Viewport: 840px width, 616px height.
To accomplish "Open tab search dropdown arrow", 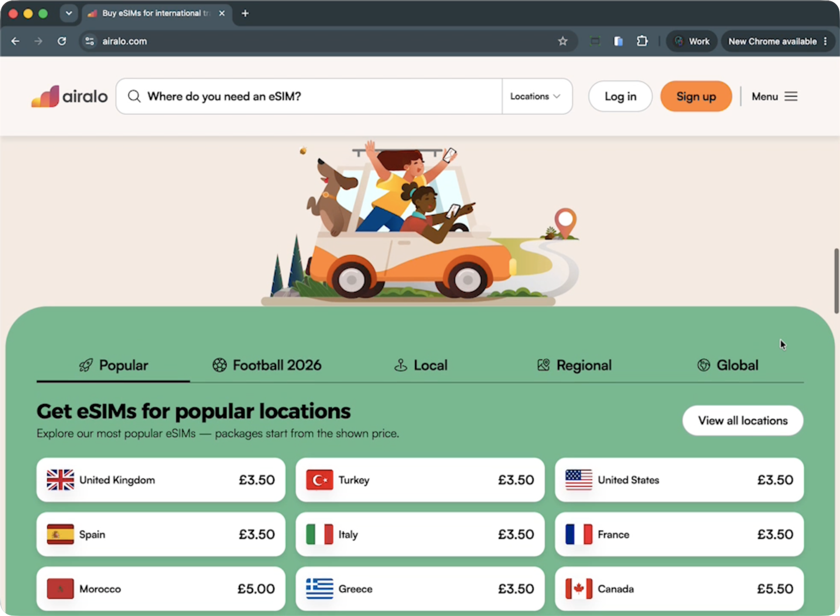I will coord(69,13).
